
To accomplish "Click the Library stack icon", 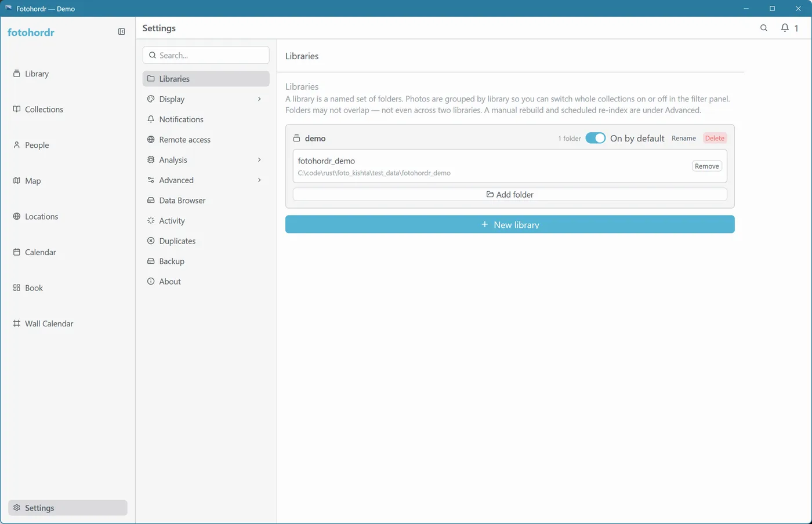I will pyautogui.click(x=17, y=74).
